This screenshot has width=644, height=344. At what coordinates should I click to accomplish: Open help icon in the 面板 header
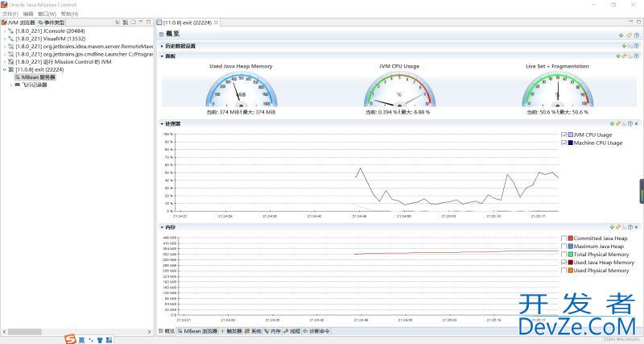[x=637, y=56]
